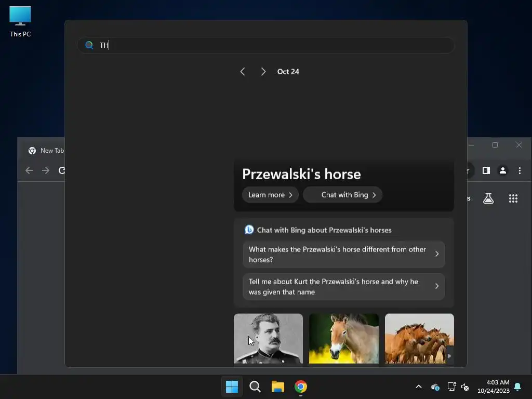The image size is (532, 399).
Task: Click the Bing chat logo icon
Action: click(249, 230)
